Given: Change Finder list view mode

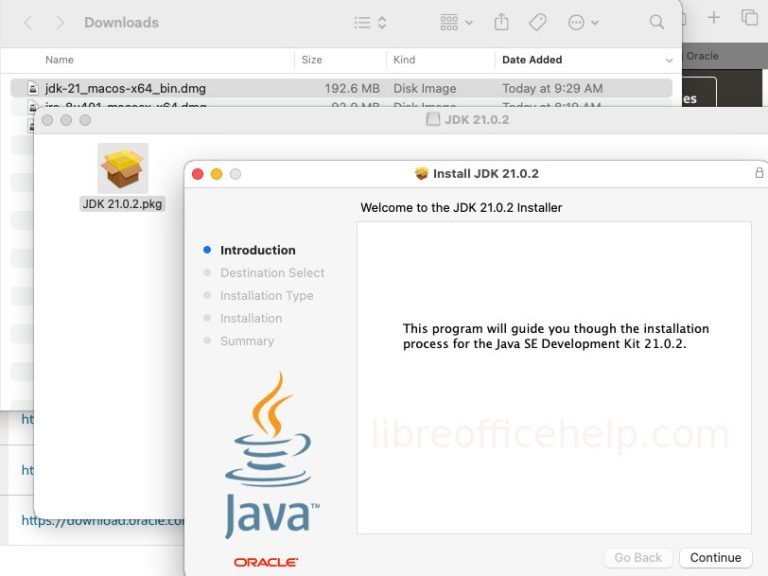Looking at the screenshot, I should [370, 23].
